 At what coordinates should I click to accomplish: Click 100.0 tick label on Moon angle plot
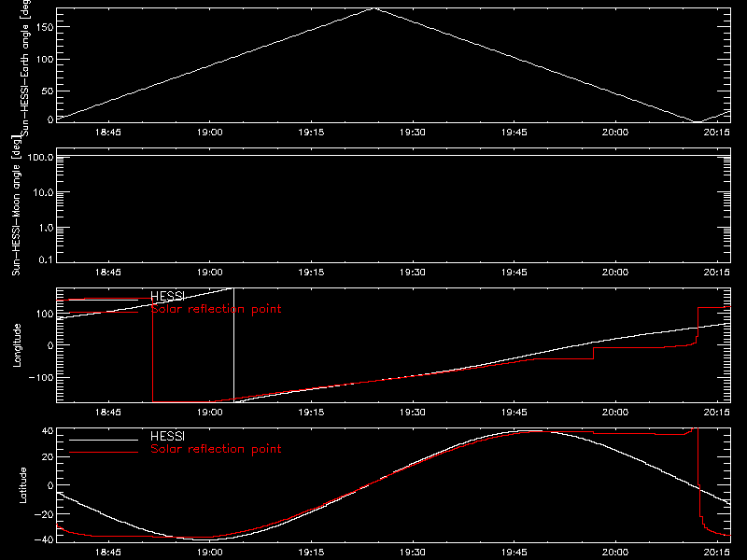coord(40,157)
